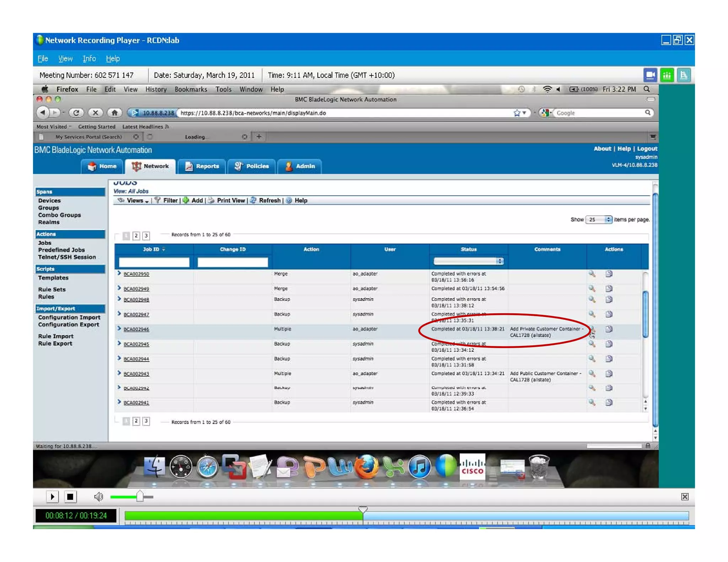View details magnifier for job BCA002947
The height and width of the screenshot is (562, 728).
[592, 314]
